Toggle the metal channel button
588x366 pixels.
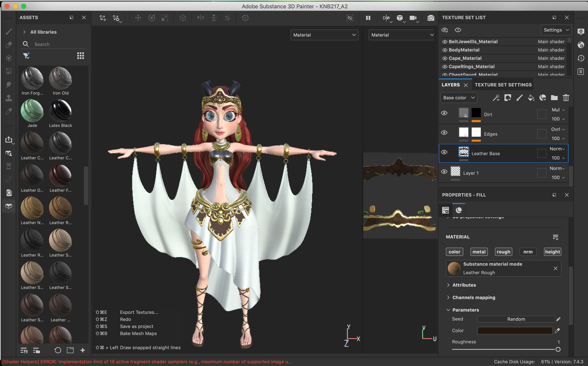tap(479, 252)
